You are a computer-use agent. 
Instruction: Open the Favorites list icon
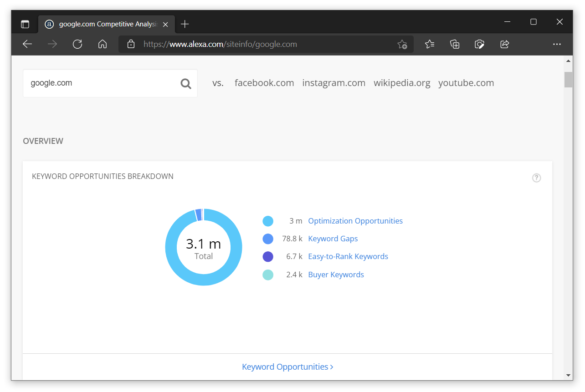pyautogui.click(x=430, y=44)
